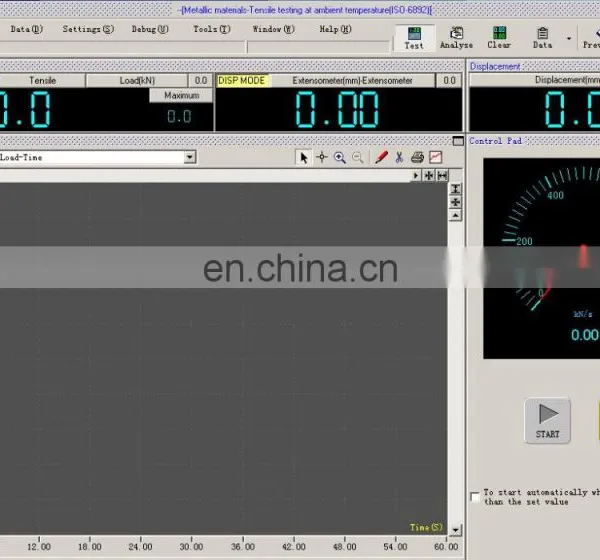Click the extensometer 0.00 digital readout
Viewport: 600px width, 560px height.
(x=337, y=110)
